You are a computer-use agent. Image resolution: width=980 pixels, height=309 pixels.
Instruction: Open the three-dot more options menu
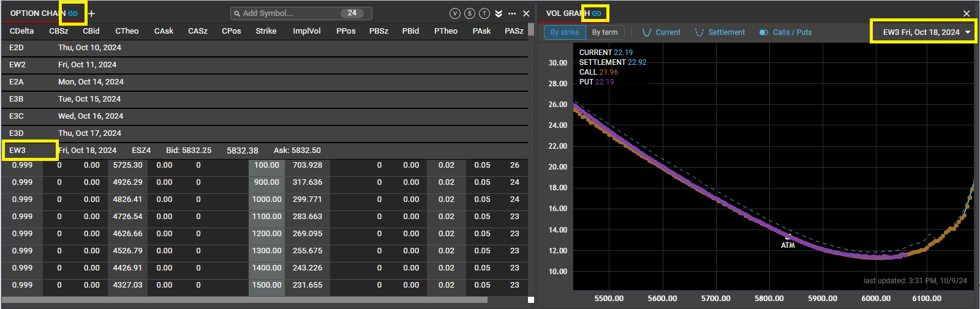pos(512,13)
